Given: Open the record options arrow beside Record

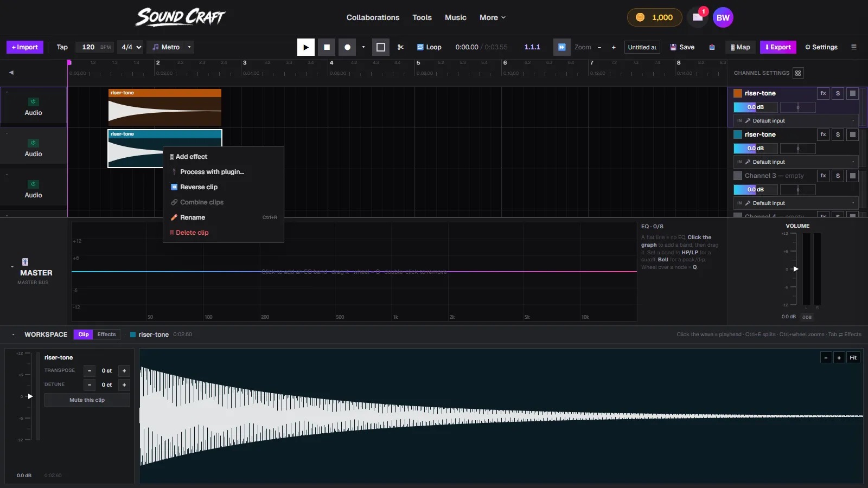Looking at the screenshot, I should (363, 47).
